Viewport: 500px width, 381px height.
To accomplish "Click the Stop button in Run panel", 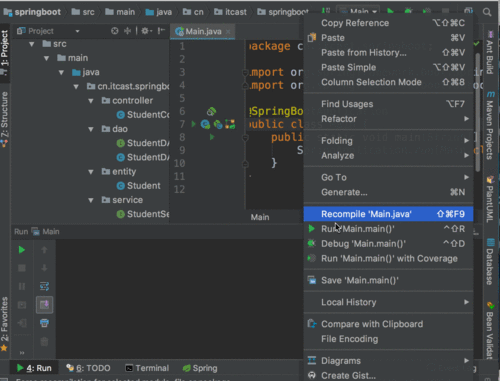I will (x=22, y=268).
